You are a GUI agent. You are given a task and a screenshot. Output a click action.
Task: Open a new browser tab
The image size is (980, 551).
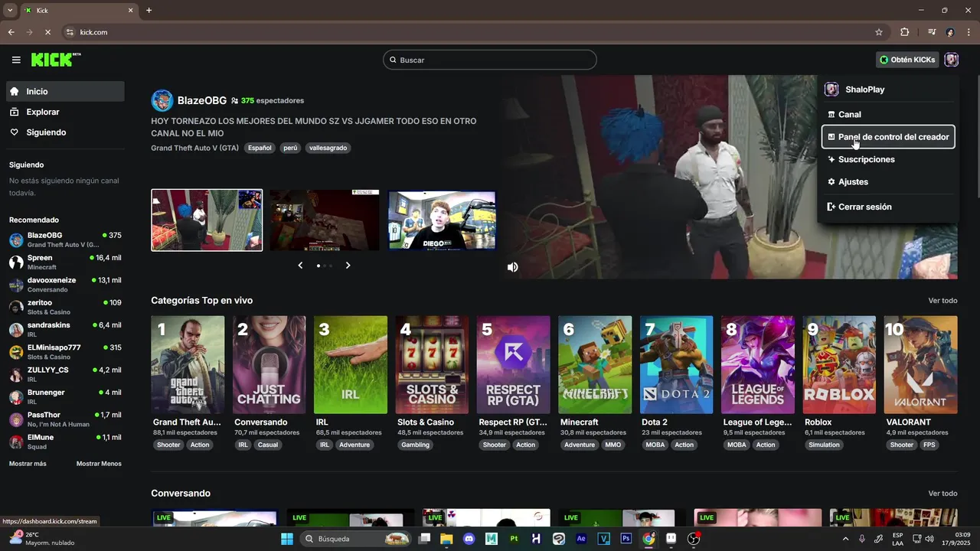click(x=149, y=10)
